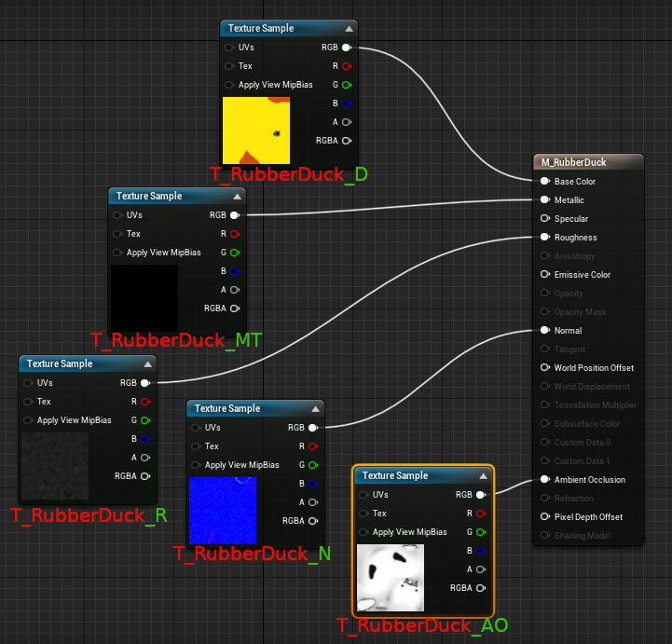Click Tex input pin on the T_RubberDuck_MT node
Viewport: 672px width, 644px height.
[117, 234]
